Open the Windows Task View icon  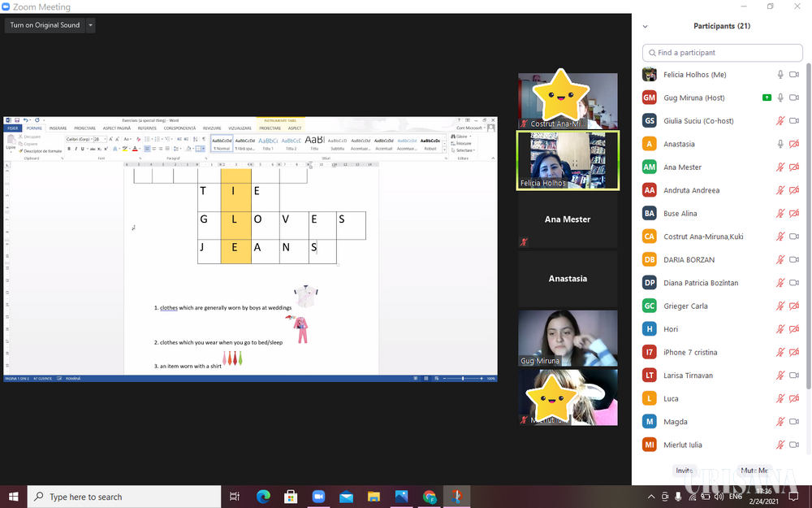pyautogui.click(x=235, y=497)
